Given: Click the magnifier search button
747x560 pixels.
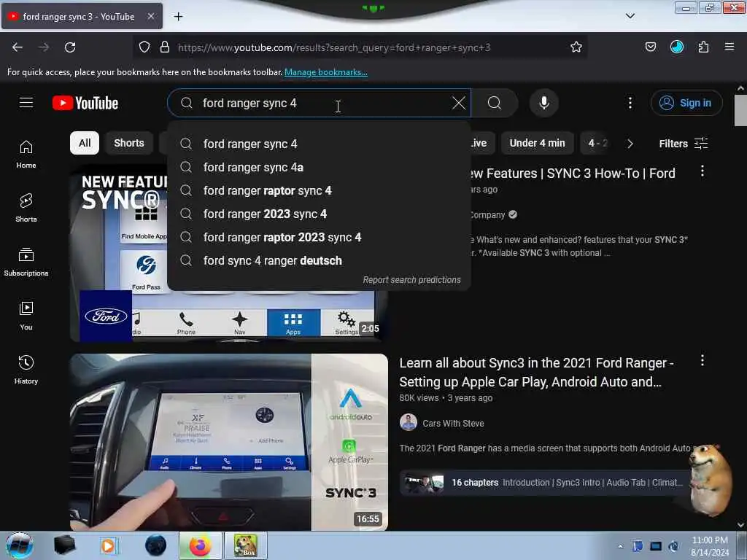Looking at the screenshot, I should 495,103.
